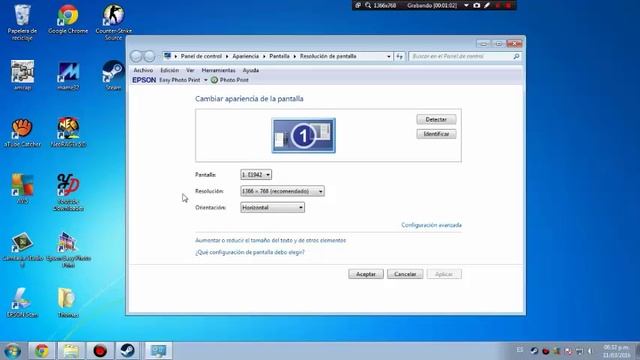
Task: Open the yellow folder on the desktop
Action: point(68,303)
